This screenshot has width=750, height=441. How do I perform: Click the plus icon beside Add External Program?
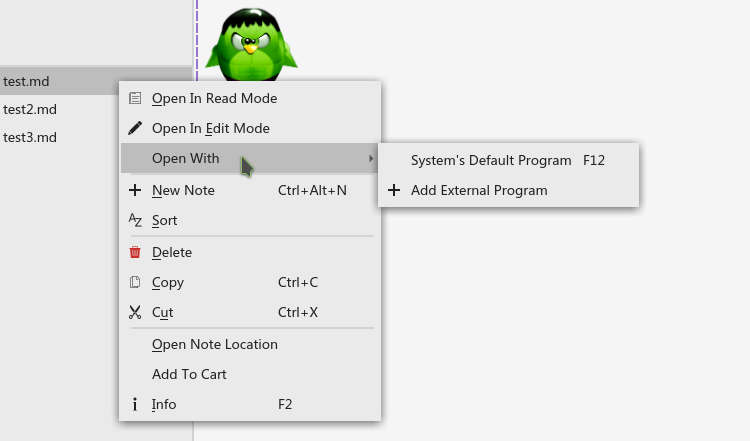pyautogui.click(x=394, y=190)
